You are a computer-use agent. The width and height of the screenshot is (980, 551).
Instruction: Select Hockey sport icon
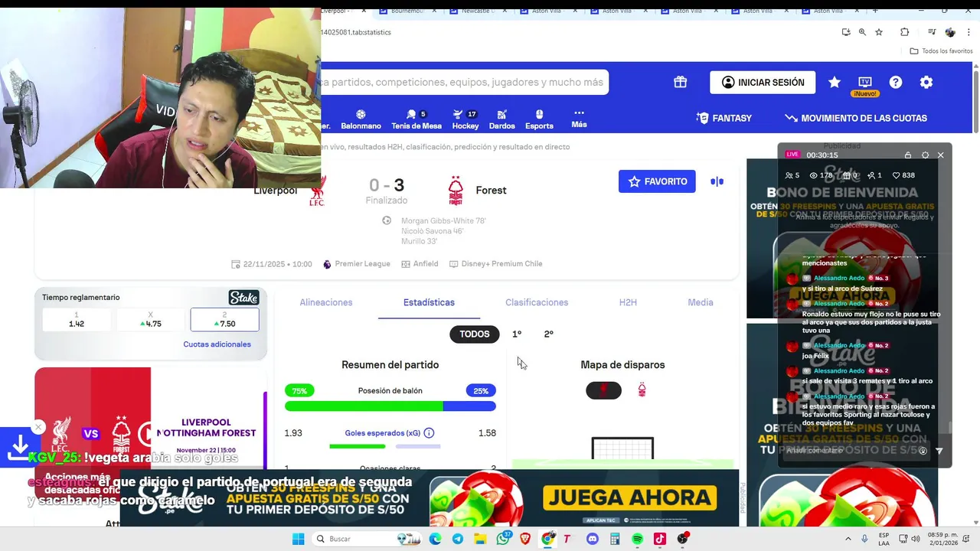point(465,119)
